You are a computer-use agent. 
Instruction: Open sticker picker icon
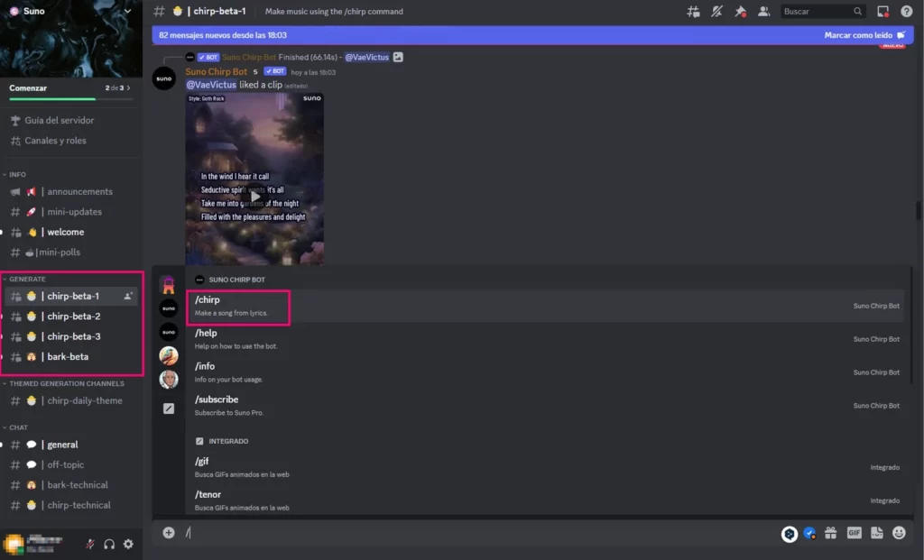pyautogui.click(x=877, y=533)
